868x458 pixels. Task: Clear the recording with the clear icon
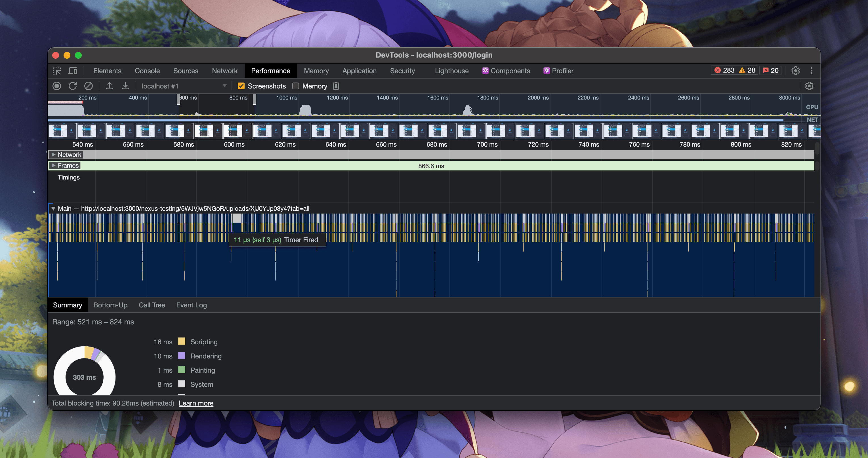[x=88, y=86]
